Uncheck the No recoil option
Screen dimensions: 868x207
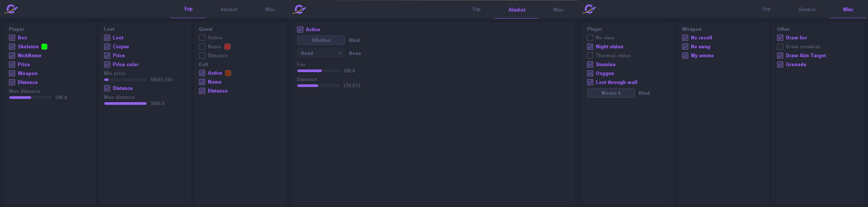(x=685, y=38)
